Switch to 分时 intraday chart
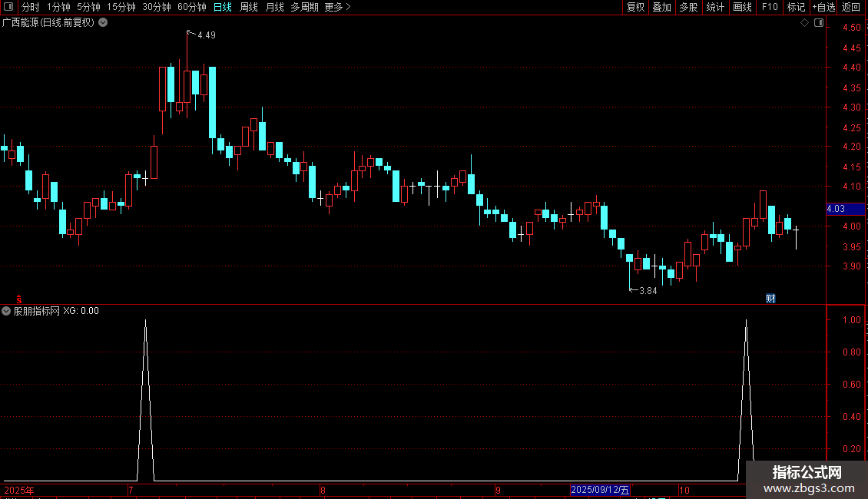868x499 pixels. pos(31,7)
